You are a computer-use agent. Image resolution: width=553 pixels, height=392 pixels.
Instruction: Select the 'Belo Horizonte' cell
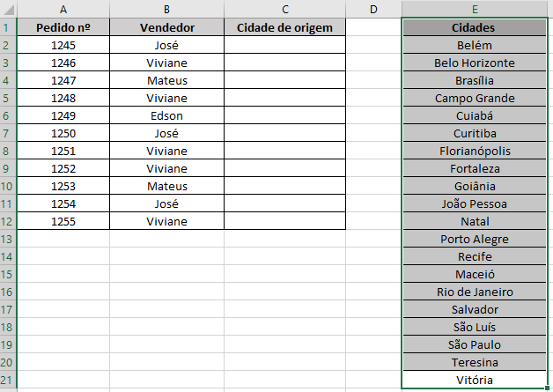(x=475, y=63)
